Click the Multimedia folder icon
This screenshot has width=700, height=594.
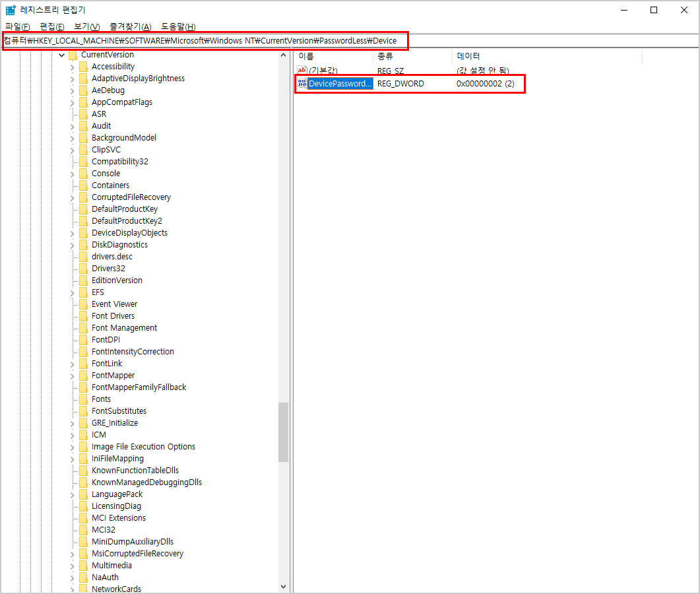pos(84,566)
